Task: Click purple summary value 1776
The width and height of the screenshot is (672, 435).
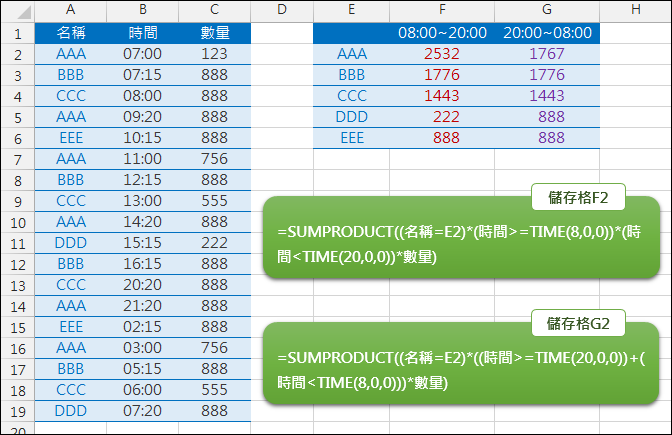Action: pyautogui.click(x=547, y=75)
